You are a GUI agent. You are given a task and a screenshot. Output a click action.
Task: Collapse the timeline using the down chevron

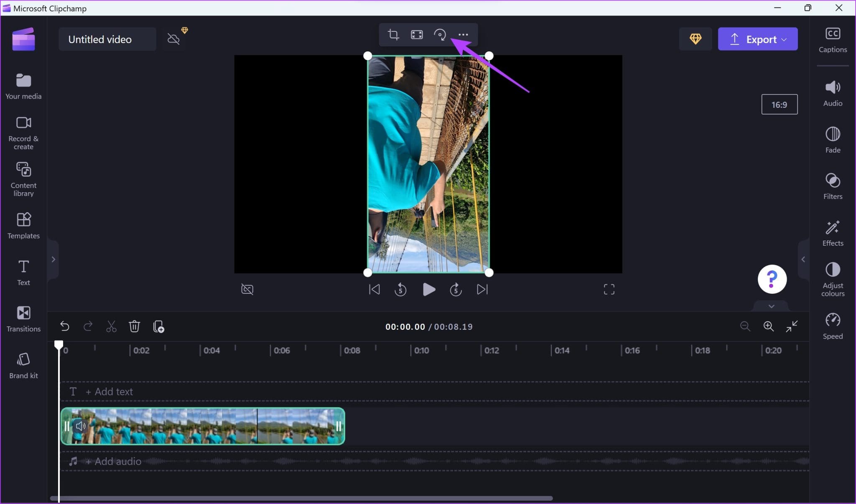pos(771,306)
